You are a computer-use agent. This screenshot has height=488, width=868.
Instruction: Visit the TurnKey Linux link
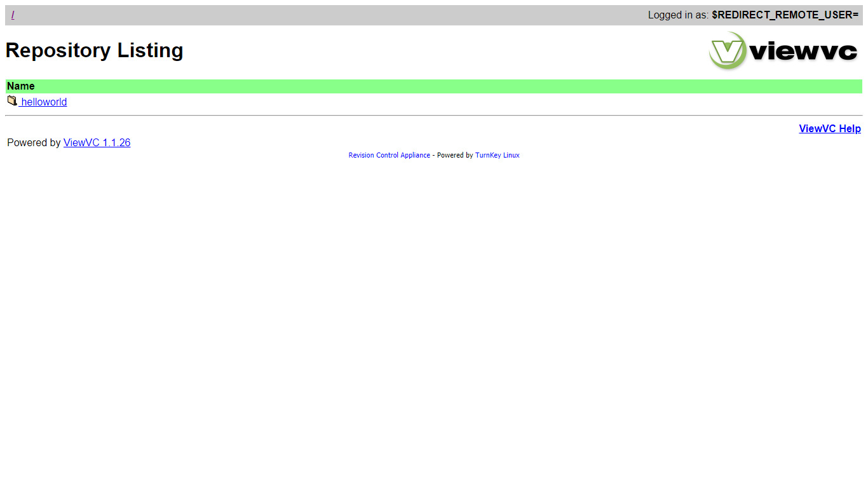[497, 155]
